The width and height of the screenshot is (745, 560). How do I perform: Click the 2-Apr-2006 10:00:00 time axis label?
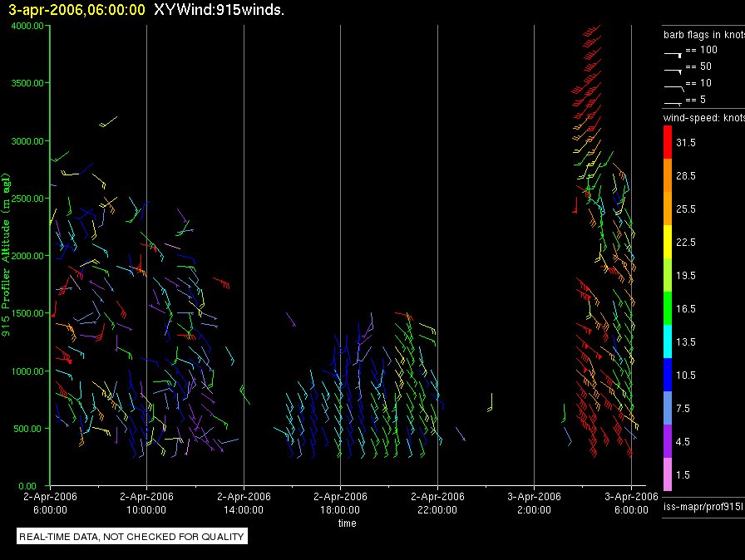coord(146,504)
